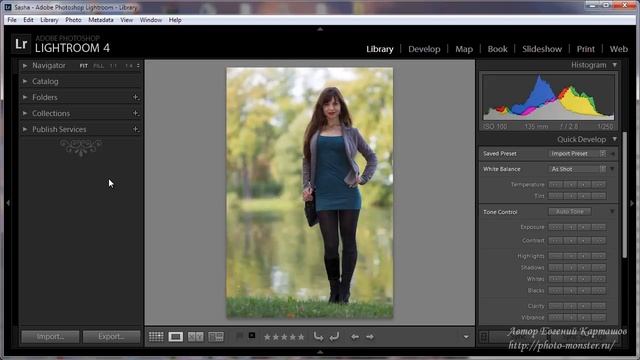Switch to the Develop module
640x360 pixels.
tap(424, 49)
